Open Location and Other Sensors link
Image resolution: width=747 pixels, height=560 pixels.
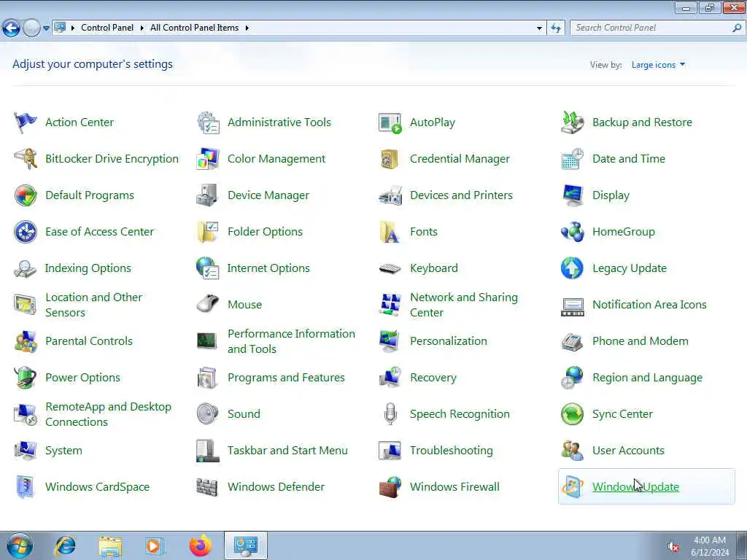pos(94,305)
